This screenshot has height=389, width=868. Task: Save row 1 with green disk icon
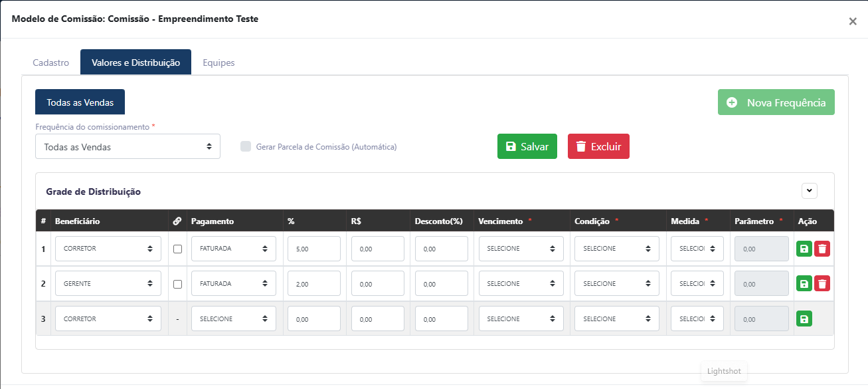coord(804,249)
